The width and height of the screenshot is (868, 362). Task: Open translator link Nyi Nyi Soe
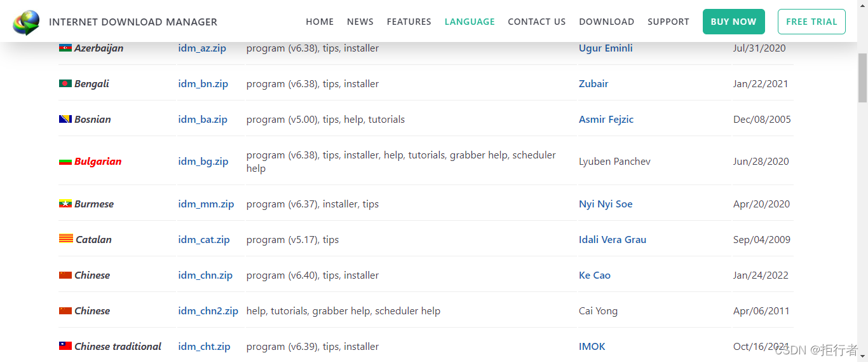[606, 204]
